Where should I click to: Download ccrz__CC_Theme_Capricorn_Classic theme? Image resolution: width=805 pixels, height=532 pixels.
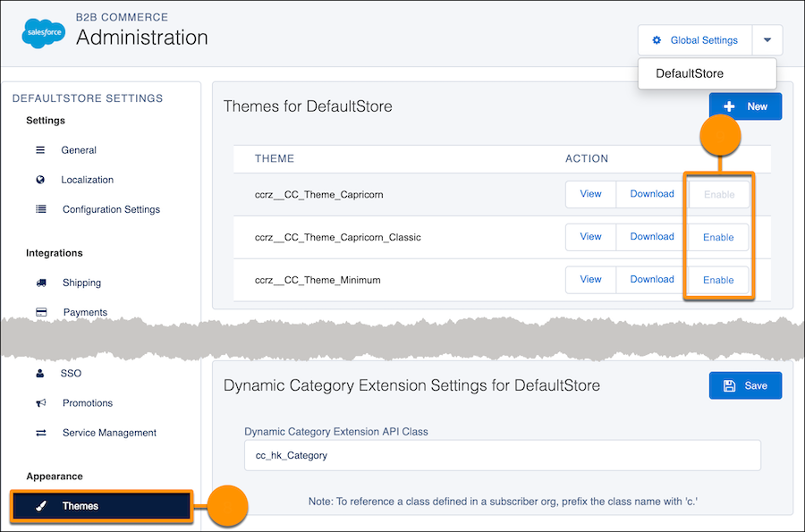tap(652, 237)
